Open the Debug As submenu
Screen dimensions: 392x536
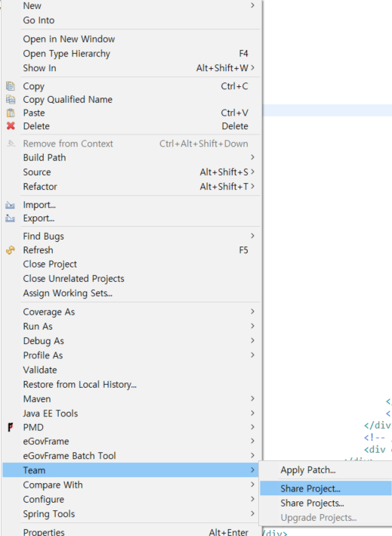click(x=131, y=341)
